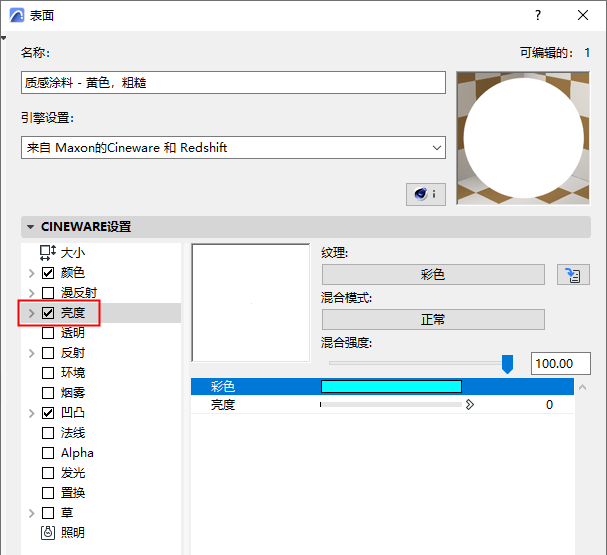Click the 混合强度 slider handle
The width and height of the screenshot is (607, 555).
[x=507, y=364]
